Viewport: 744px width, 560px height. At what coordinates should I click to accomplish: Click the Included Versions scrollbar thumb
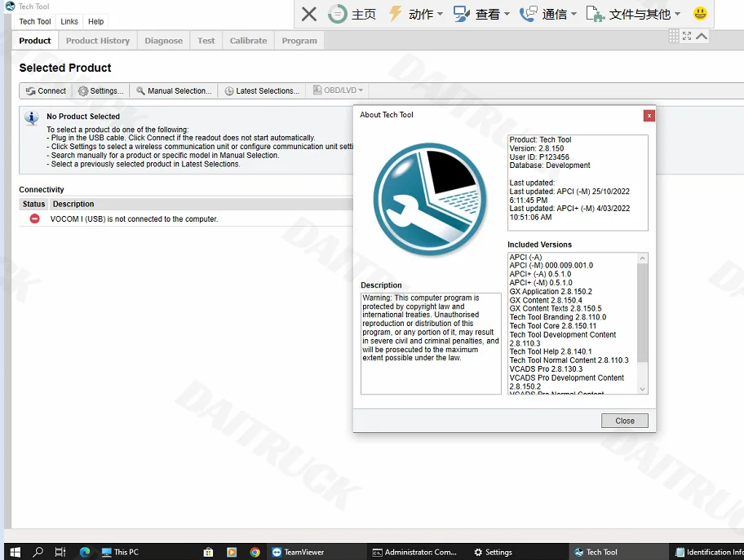click(643, 313)
